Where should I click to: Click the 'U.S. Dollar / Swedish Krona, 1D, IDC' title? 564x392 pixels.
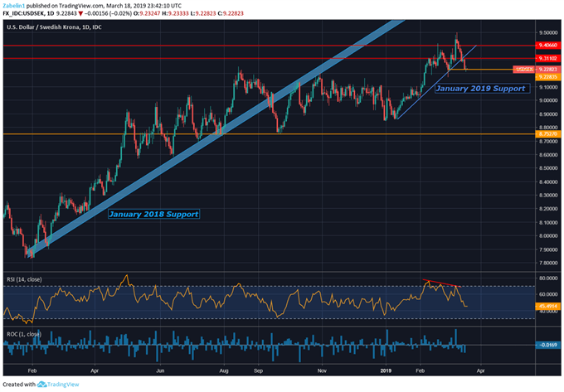point(54,27)
